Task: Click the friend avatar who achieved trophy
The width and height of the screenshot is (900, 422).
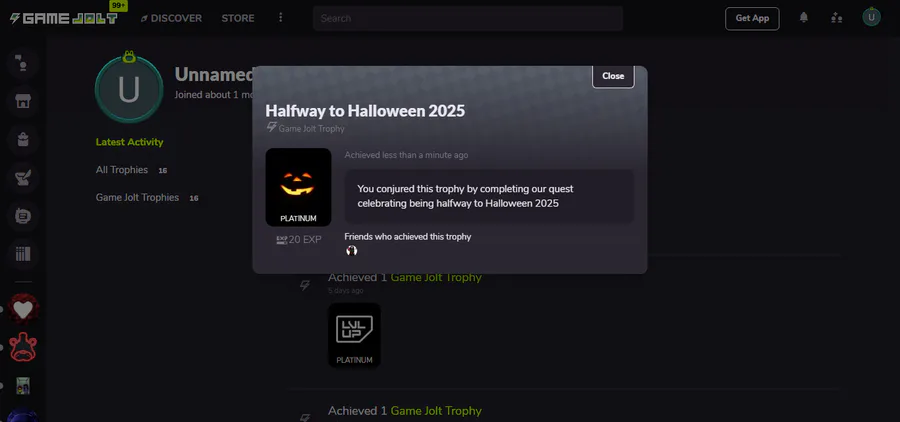Action: [x=351, y=250]
